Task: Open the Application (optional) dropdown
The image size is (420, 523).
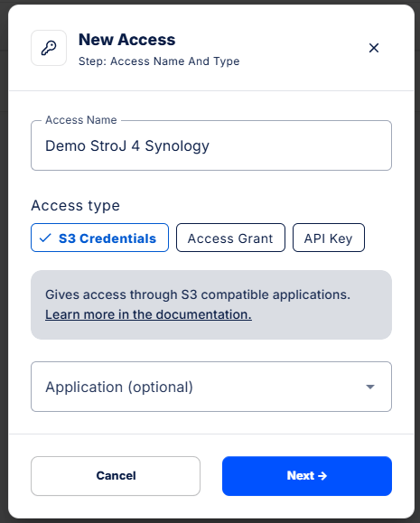Action: (211, 387)
